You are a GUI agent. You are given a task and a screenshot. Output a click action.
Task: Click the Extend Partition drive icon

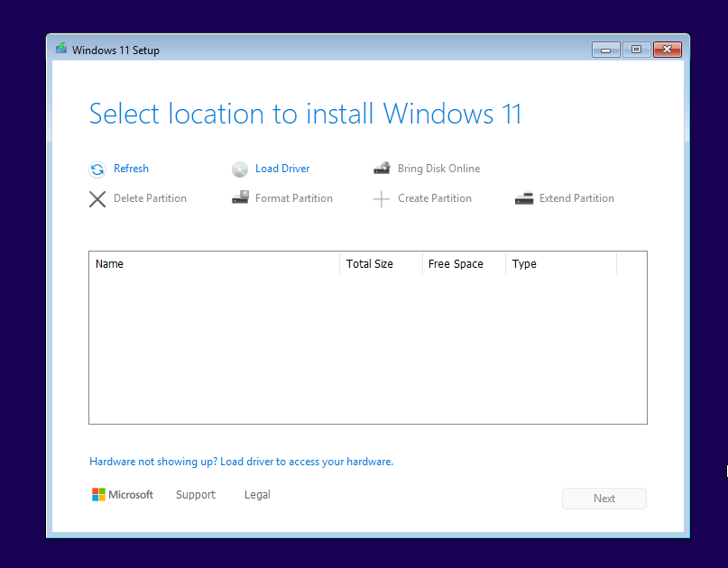click(x=524, y=198)
